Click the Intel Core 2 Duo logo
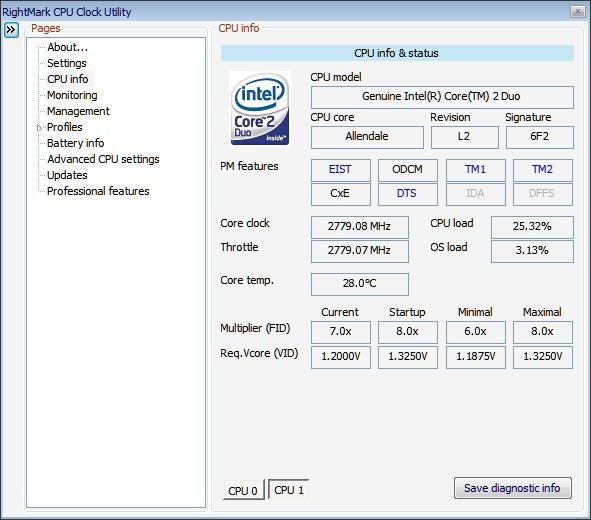This screenshot has width=591, height=520. 260,109
